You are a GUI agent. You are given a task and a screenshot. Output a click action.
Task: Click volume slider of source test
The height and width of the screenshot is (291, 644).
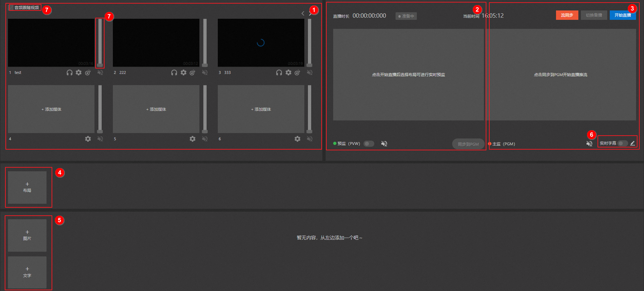tap(100, 43)
